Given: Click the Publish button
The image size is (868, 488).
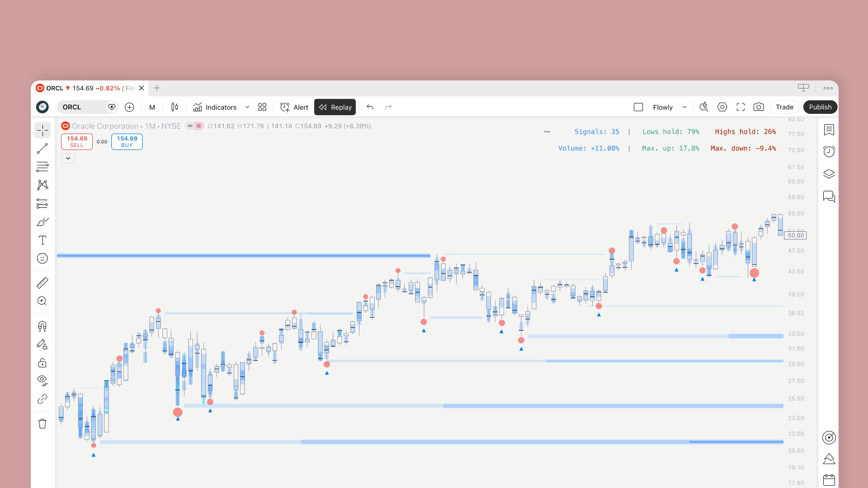Looking at the screenshot, I should pos(820,107).
